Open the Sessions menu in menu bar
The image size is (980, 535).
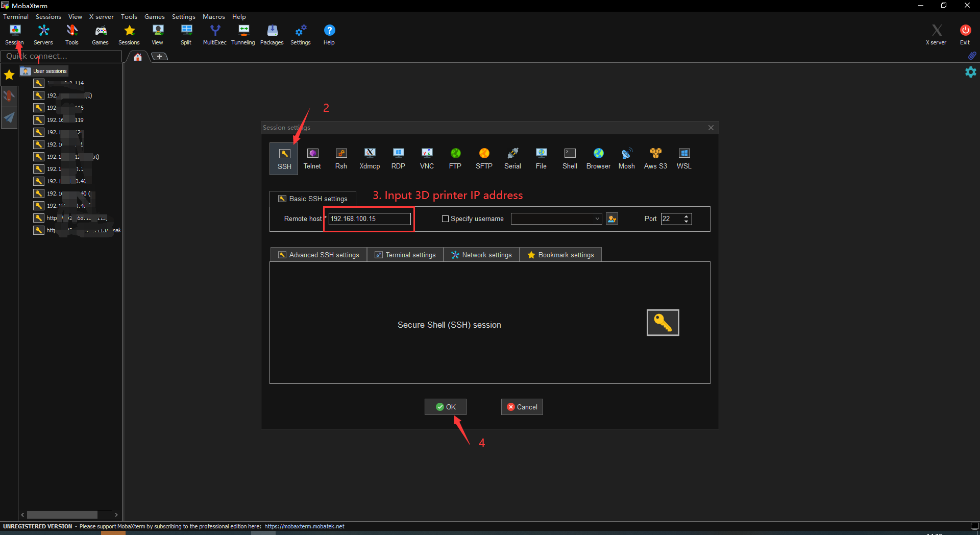click(x=48, y=17)
